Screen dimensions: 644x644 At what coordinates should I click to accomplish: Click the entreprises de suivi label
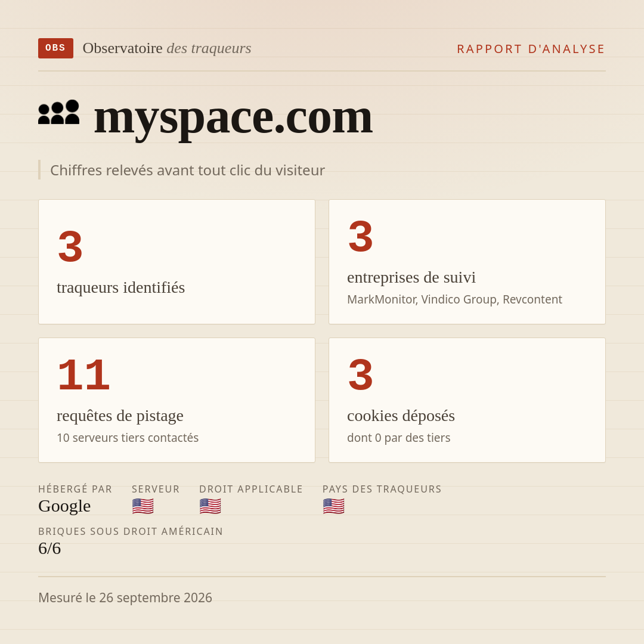[x=411, y=277]
